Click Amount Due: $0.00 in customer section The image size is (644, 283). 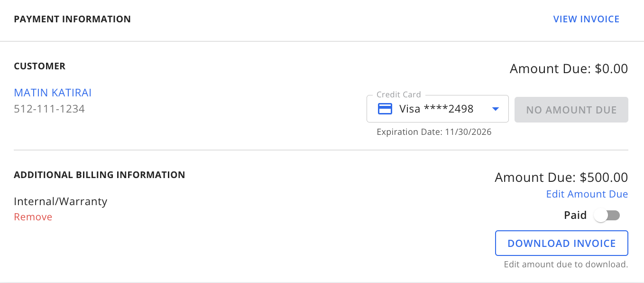568,68
